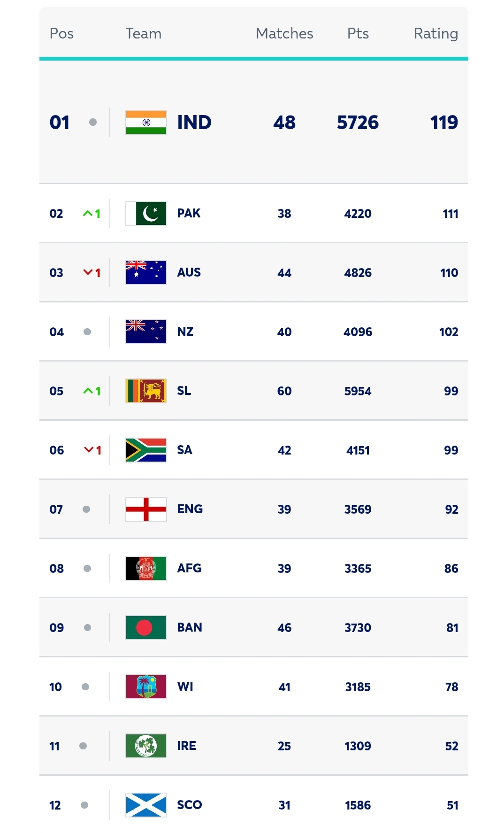The width and height of the screenshot is (504, 833).
Task: Click the Pts column header
Action: (x=358, y=34)
